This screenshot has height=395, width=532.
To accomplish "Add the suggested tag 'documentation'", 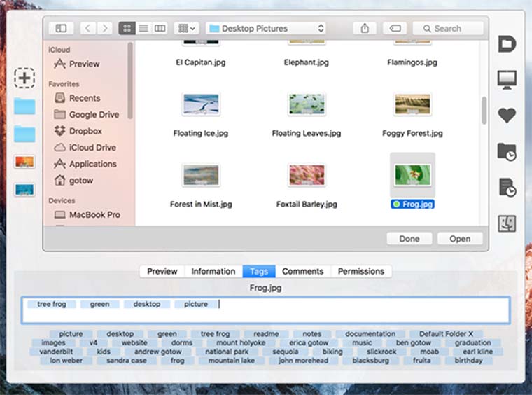I will [370, 334].
